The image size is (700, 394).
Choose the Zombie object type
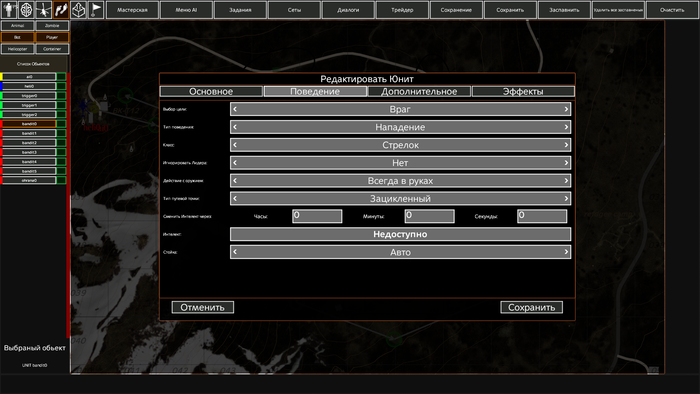coord(52,26)
